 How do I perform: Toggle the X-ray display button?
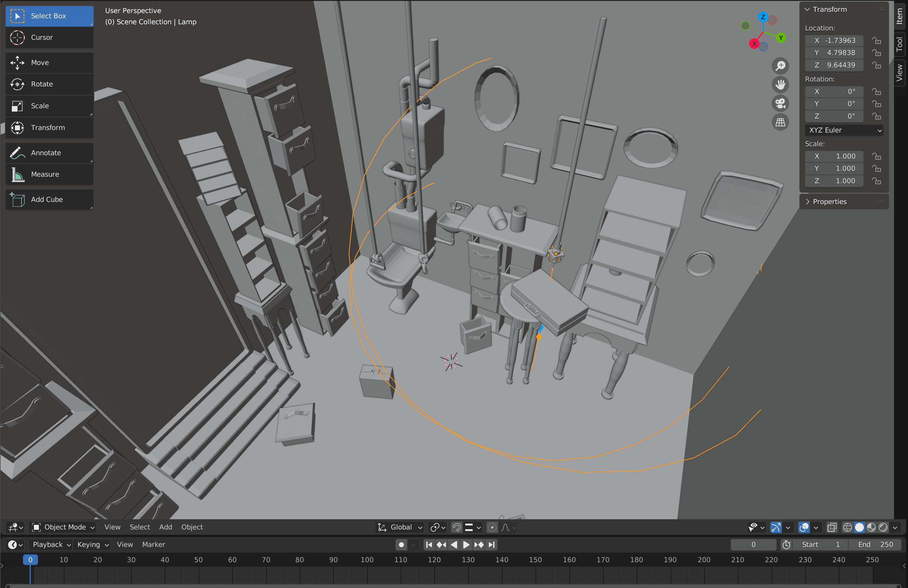coord(832,527)
